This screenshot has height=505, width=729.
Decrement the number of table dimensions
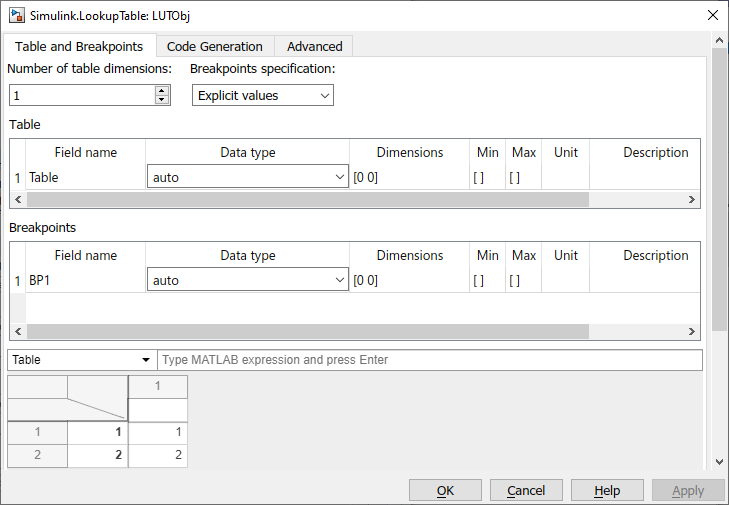(x=162, y=99)
